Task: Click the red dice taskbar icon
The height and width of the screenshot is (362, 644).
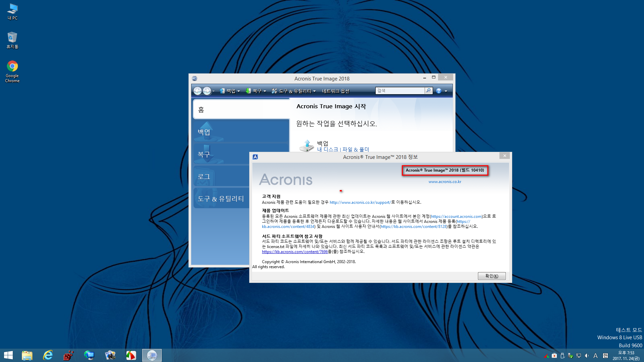Action: point(69,355)
